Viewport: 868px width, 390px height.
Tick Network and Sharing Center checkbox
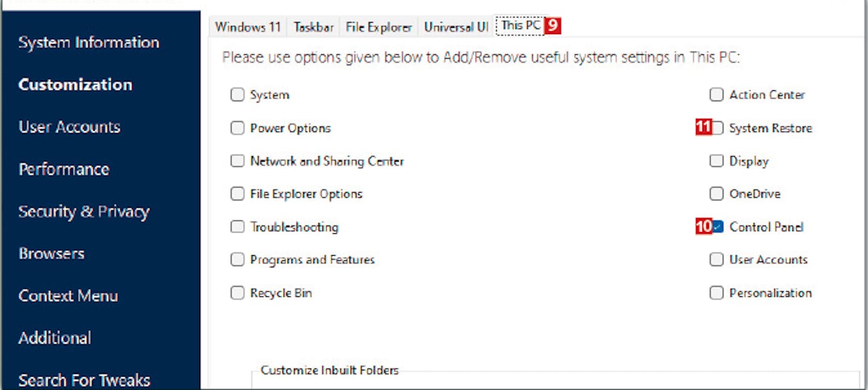(237, 161)
